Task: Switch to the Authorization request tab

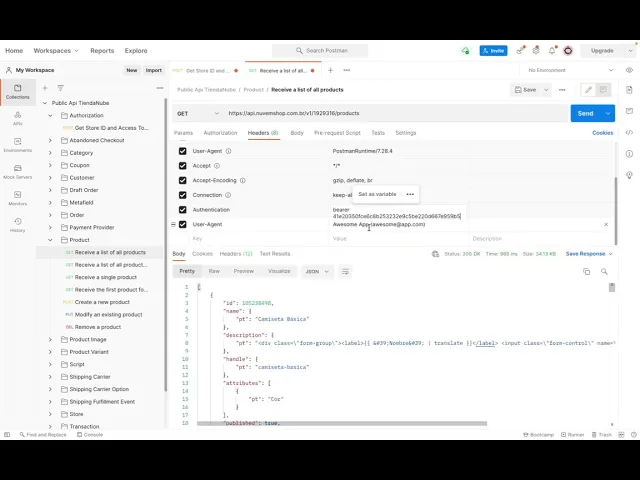Action: click(x=220, y=133)
